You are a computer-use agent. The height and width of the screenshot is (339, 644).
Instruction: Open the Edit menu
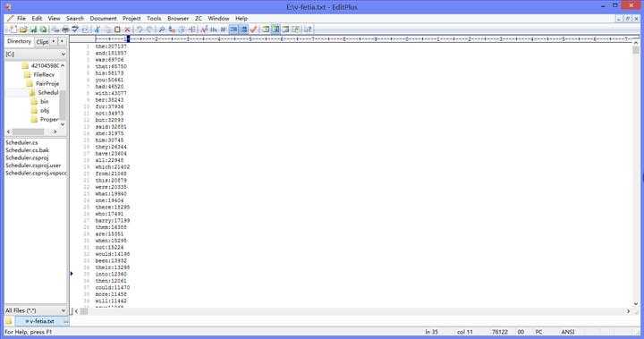[x=37, y=19]
